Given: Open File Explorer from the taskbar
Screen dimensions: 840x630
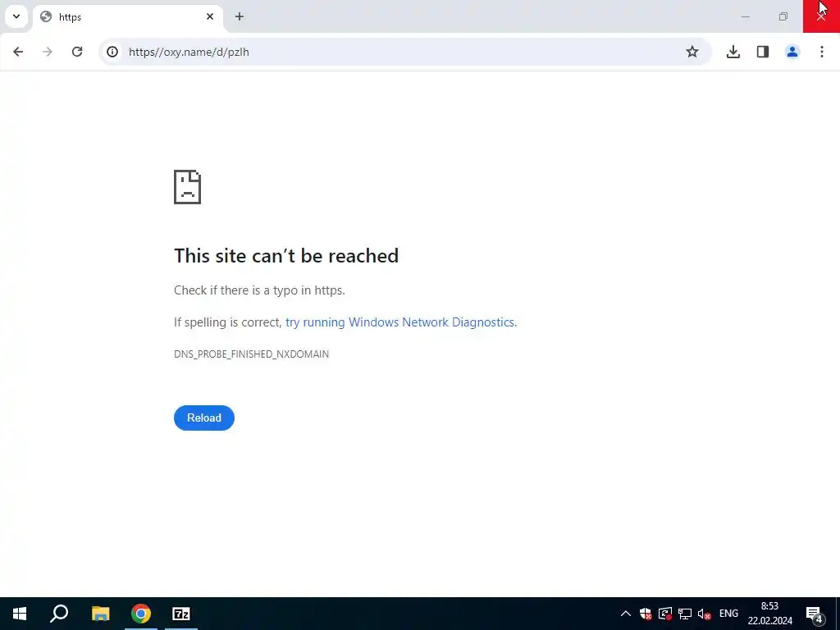Looking at the screenshot, I should (x=100, y=614).
